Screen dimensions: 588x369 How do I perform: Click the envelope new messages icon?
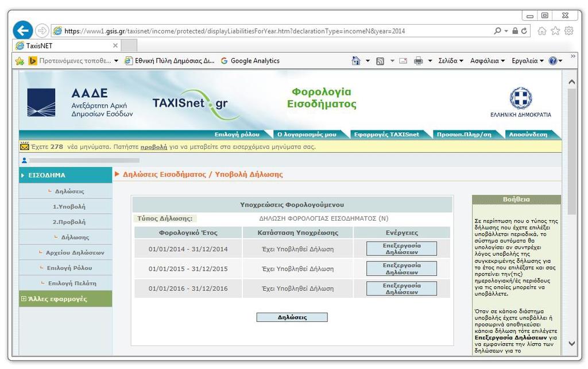click(24, 147)
